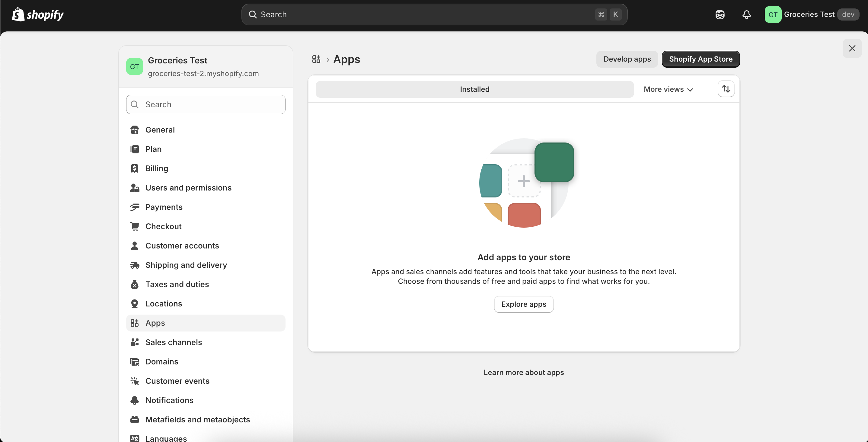Image resolution: width=868 pixels, height=442 pixels.
Task: Open the Domains settings section
Action: pos(162,361)
